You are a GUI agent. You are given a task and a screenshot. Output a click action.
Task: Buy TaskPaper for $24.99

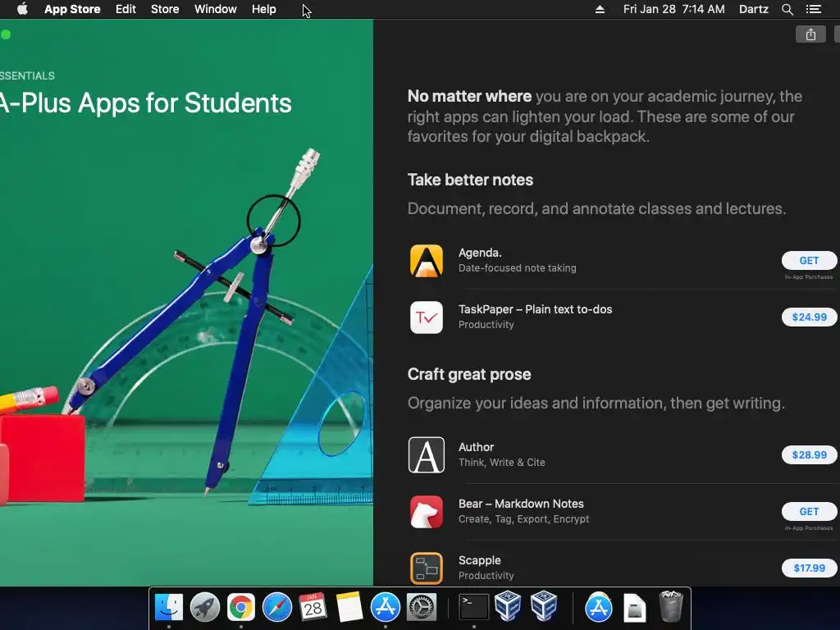pos(809,317)
